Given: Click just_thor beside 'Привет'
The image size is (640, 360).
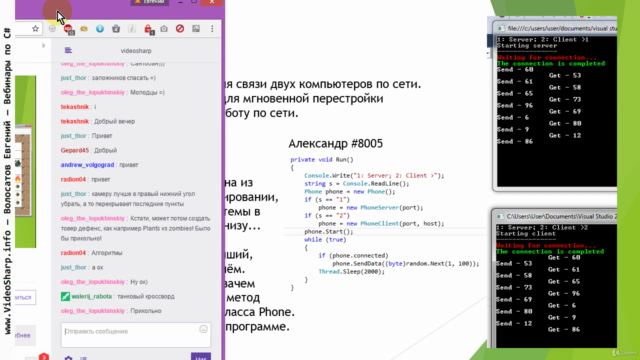Looking at the screenshot, I should point(73,136).
